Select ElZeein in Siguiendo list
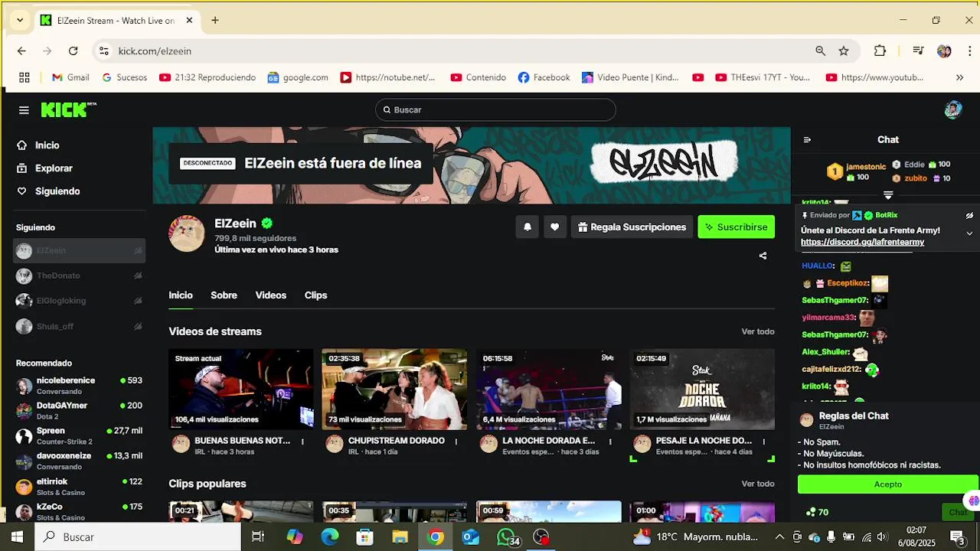This screenshot has width=980, height=551. pyautogui.click(x=79, y=250)
